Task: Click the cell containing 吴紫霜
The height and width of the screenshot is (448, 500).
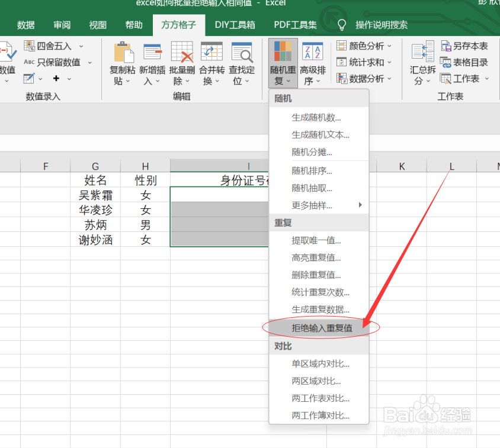Action: point(95,195)
